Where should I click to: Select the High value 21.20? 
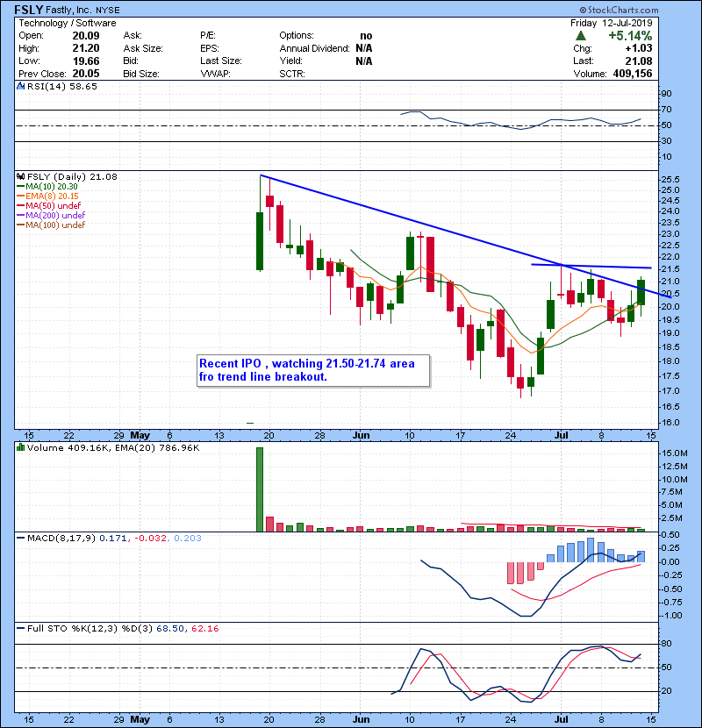click(x=86, y=48)
